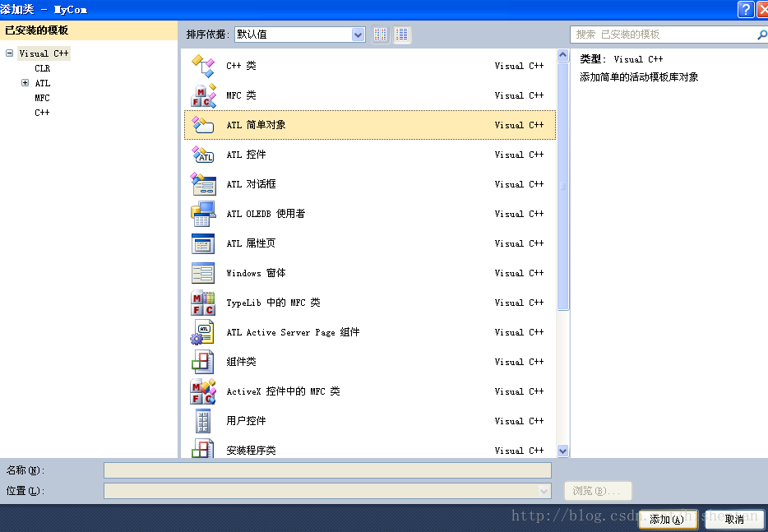Select the Windows 窗体 row text
Image resolution: width=768 pixels, height=532 pixels.
[256, 273]
